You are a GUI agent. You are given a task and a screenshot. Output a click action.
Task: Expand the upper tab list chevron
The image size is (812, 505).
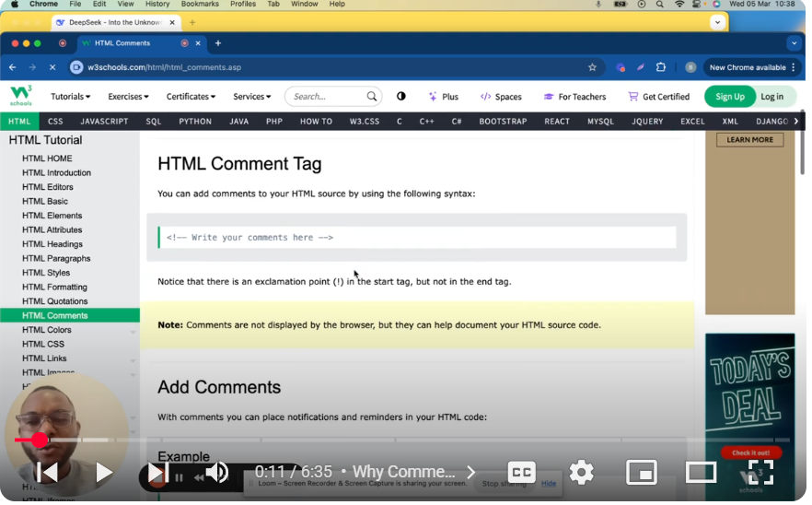[x=717, y=22]
